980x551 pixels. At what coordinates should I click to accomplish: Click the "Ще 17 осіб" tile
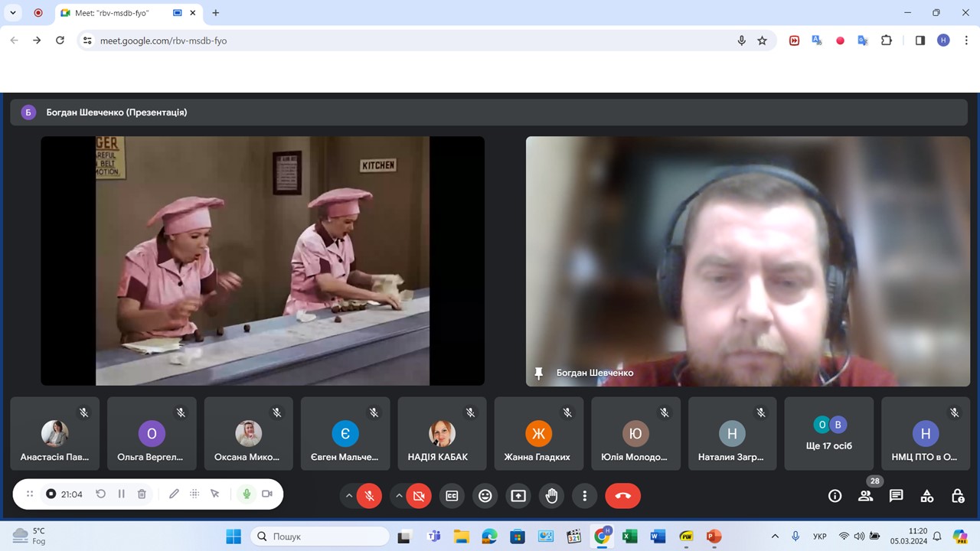[828, 433]
